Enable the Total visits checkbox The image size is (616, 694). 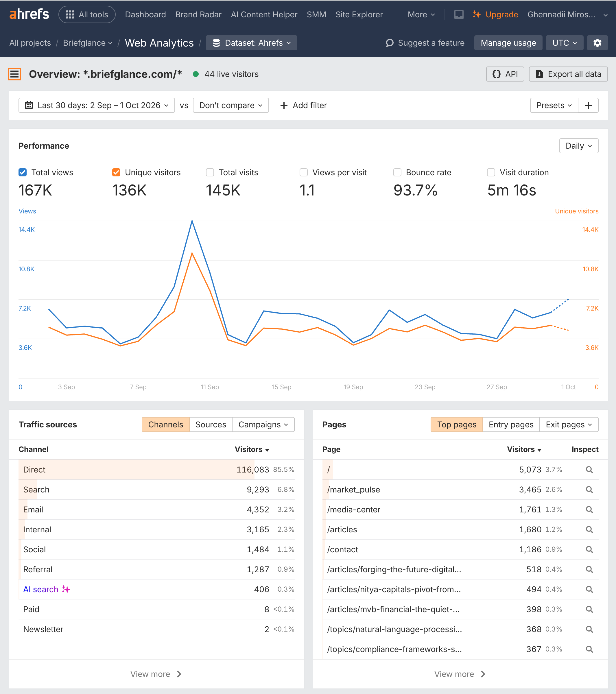210,172
